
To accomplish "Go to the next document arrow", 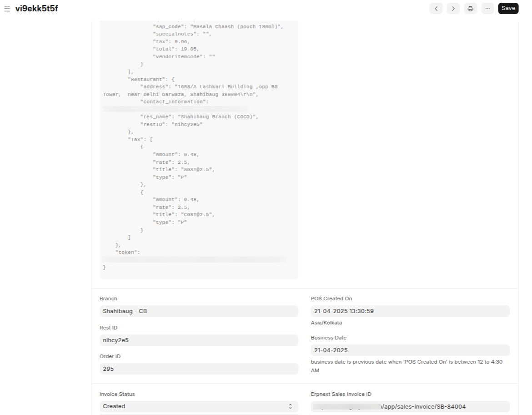I will (x=453, y=9).
